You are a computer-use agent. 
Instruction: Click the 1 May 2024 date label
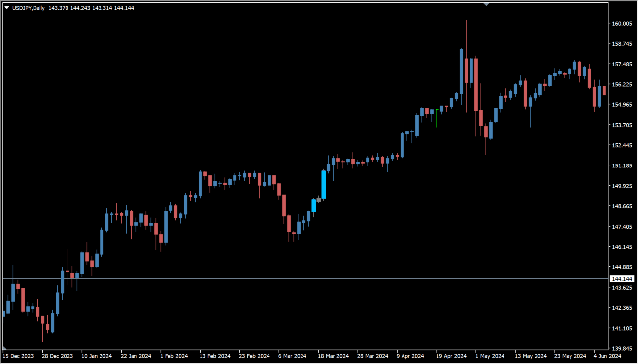coord(490,356)
